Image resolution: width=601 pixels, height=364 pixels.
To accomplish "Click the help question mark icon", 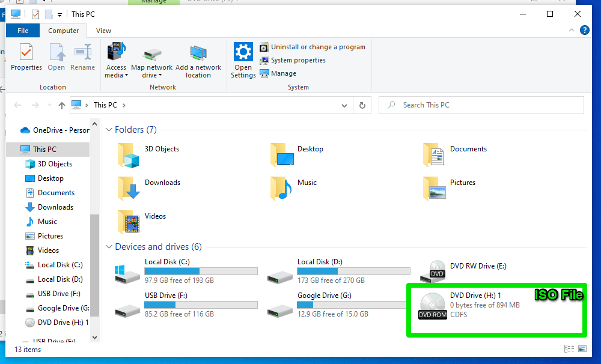I will [x=584, y=30].
